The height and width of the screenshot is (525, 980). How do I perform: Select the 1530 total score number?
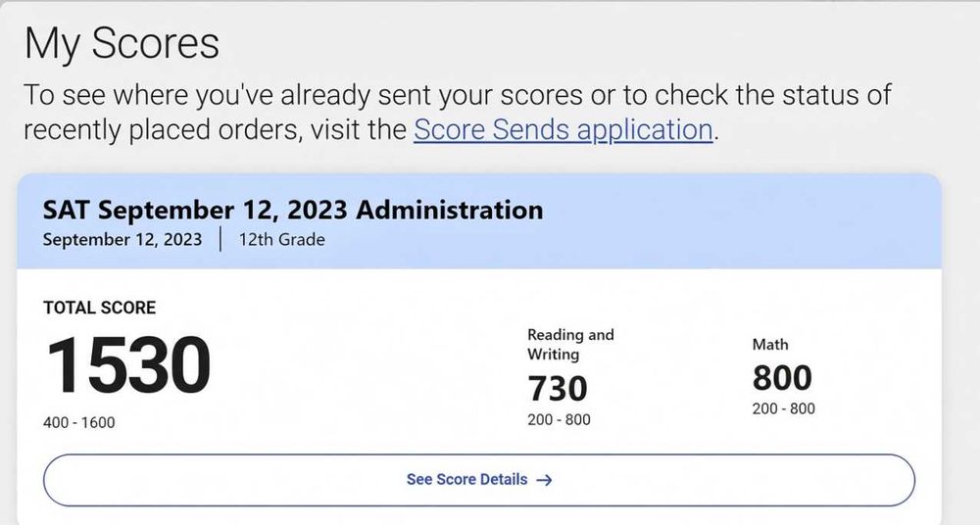128,365
